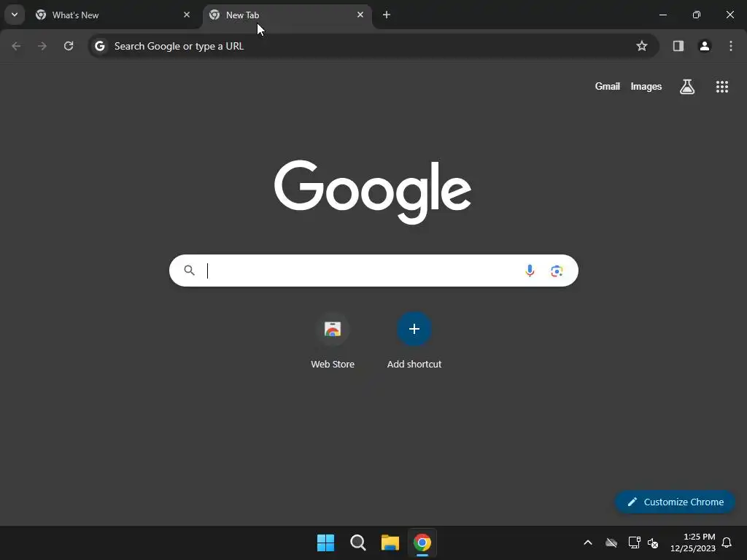
Task: Open the Web Store shortcut
Action: coord(333,341)
